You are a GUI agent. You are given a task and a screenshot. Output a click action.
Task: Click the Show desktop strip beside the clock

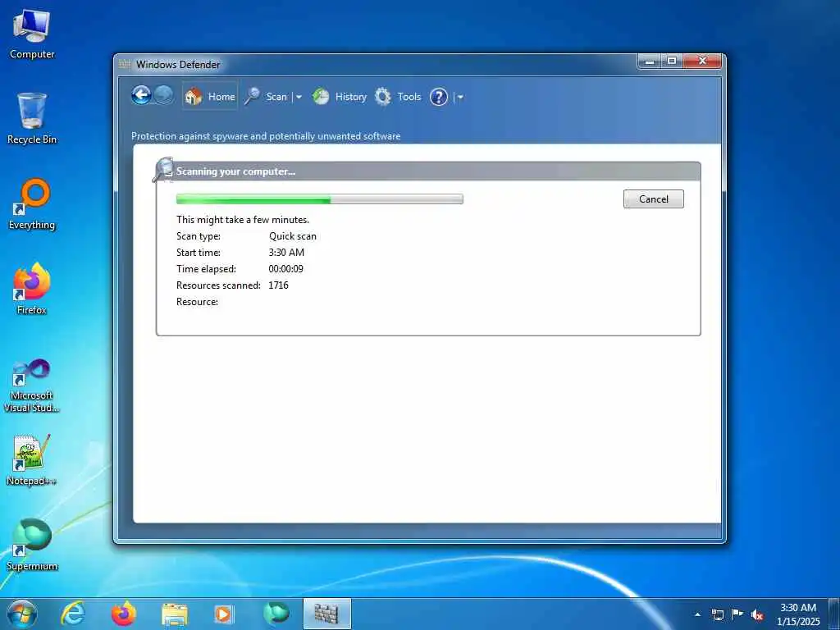pos(834,614)
